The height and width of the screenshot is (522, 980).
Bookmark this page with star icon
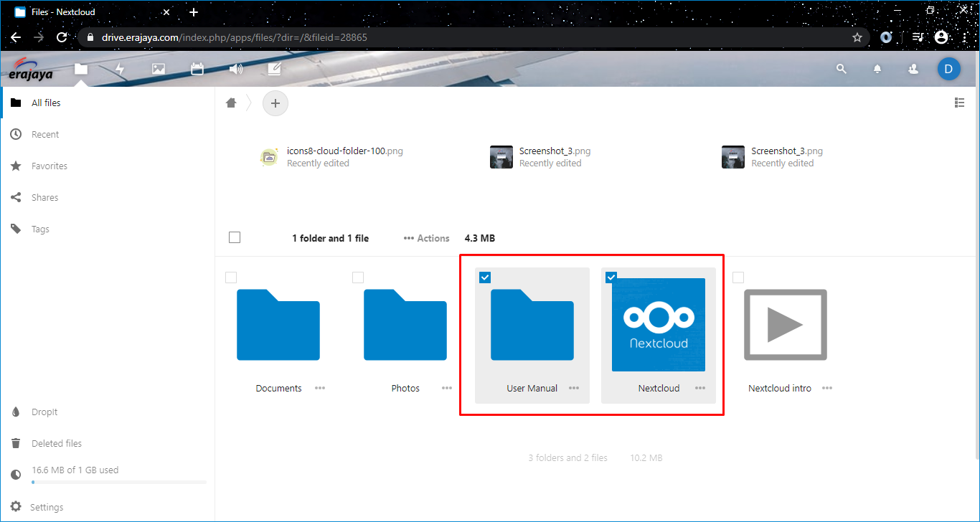click(857, 37)
